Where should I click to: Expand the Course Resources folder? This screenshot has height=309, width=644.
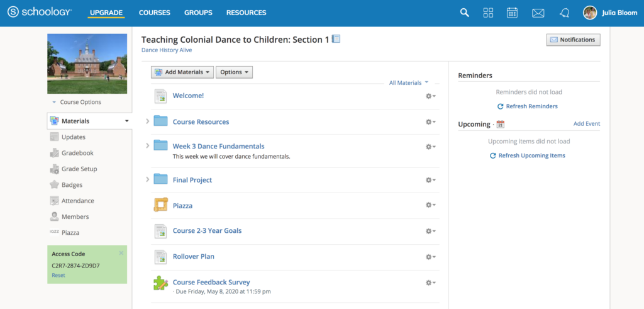coord(148,121)
